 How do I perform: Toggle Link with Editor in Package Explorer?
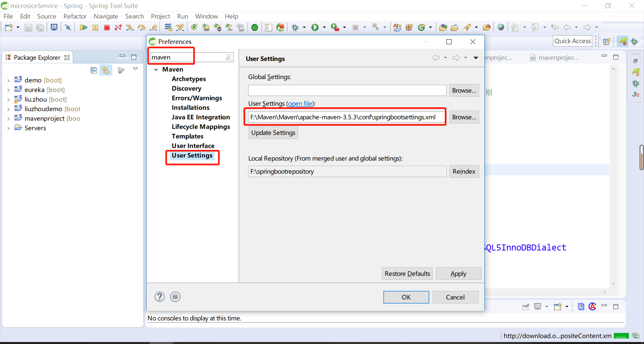point(106,70)
